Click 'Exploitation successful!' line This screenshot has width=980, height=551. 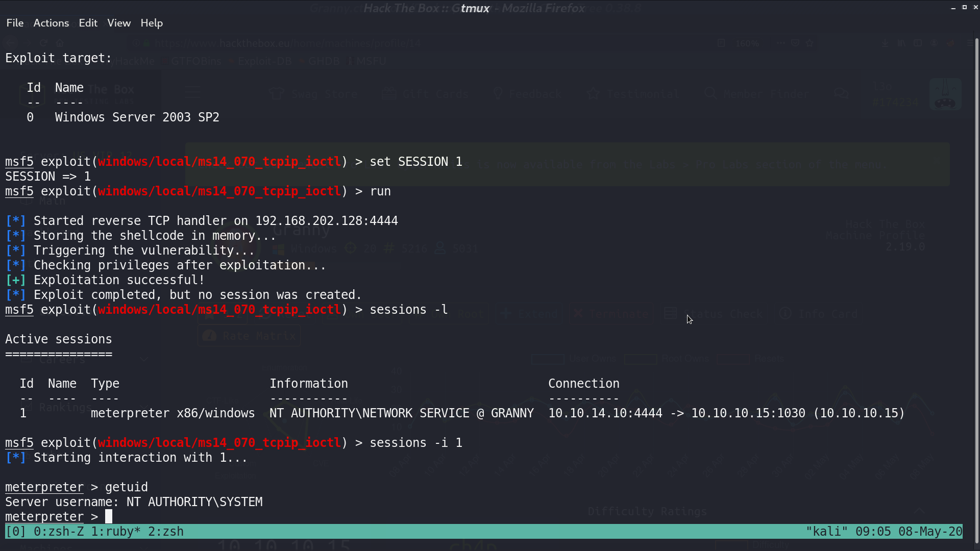coord(105,280)
